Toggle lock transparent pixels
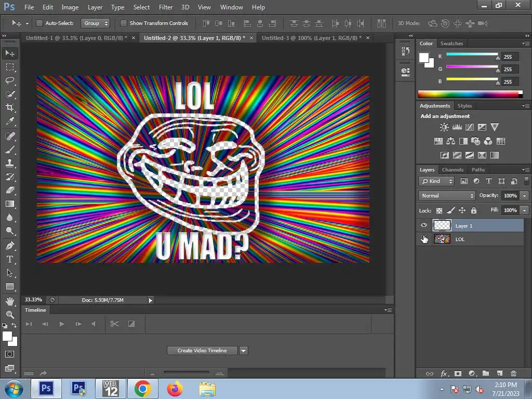The image size is (532, 399). [439, 211]
